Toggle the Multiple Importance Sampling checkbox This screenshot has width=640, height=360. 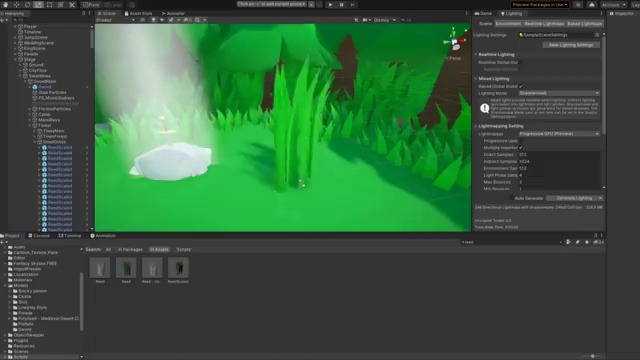521,148
